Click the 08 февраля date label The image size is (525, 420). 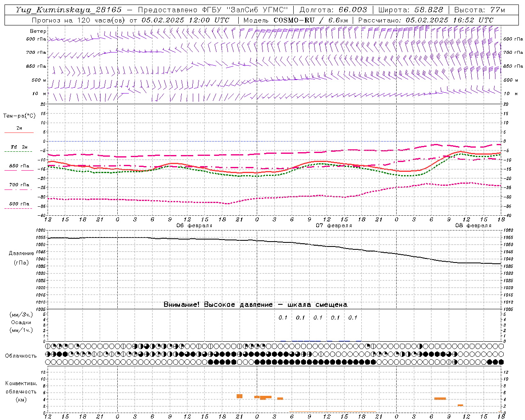click(x=473, y=226)
